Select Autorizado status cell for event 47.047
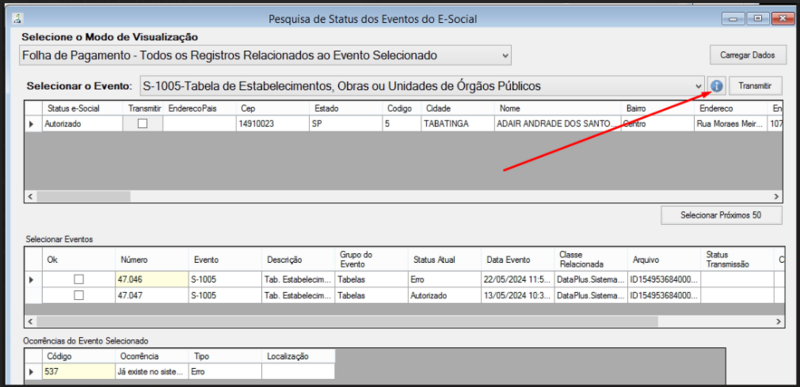 444,295
